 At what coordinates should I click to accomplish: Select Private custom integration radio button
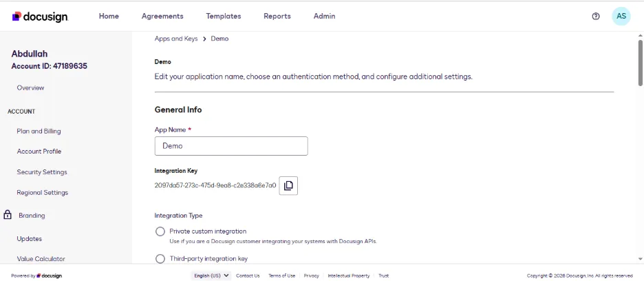click(160, 231)
